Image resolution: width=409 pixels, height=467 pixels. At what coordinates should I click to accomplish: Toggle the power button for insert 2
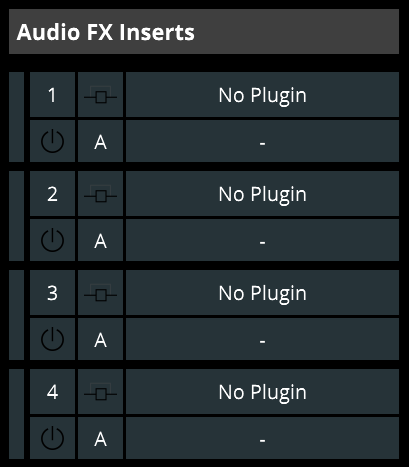[52, 240]
